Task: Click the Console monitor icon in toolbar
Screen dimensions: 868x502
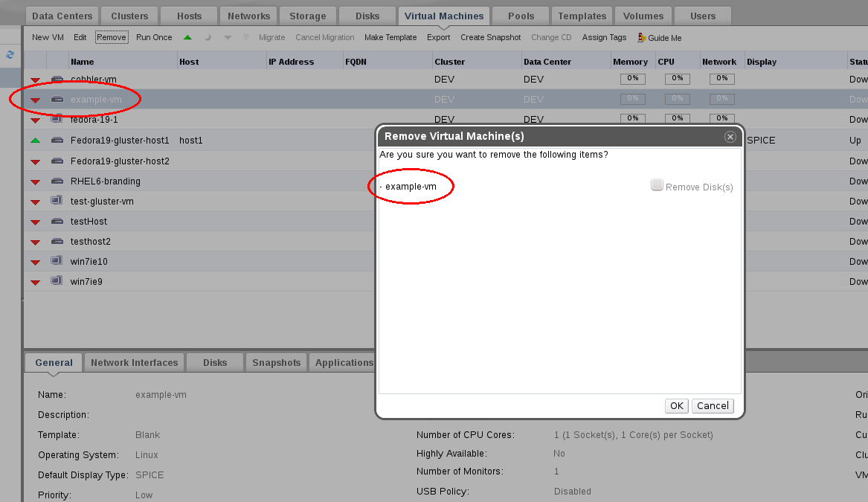Action: point(246,37)
